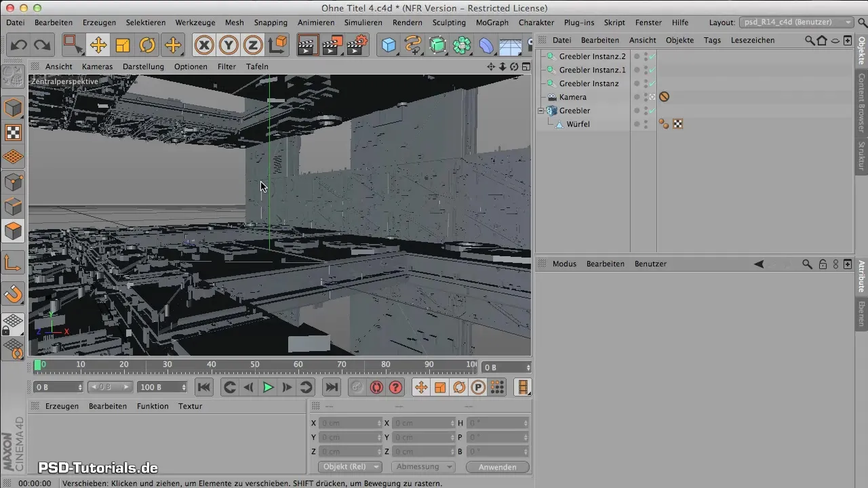This screenshot has height=488, width=868.
Task: Switch to polygons mode
Action: 14,231
